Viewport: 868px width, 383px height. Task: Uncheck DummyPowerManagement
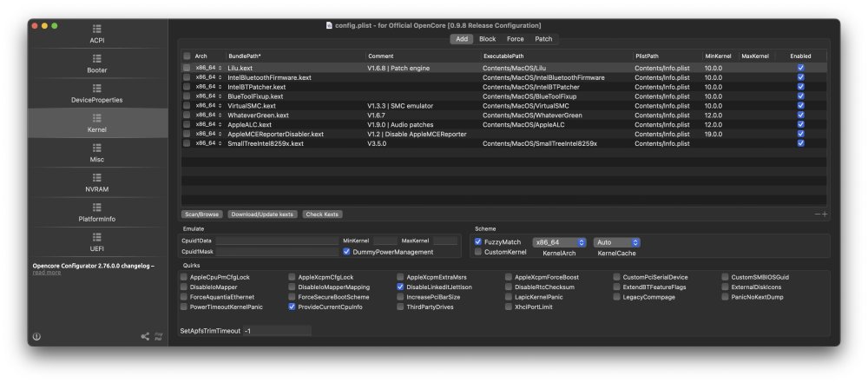click(x=346, y=252)
